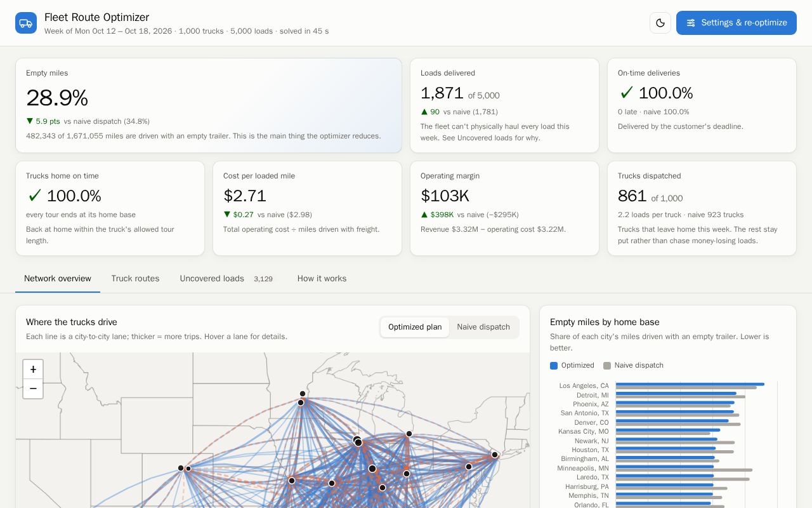Click the Uncovered loads 3,129 count badge

263,279
